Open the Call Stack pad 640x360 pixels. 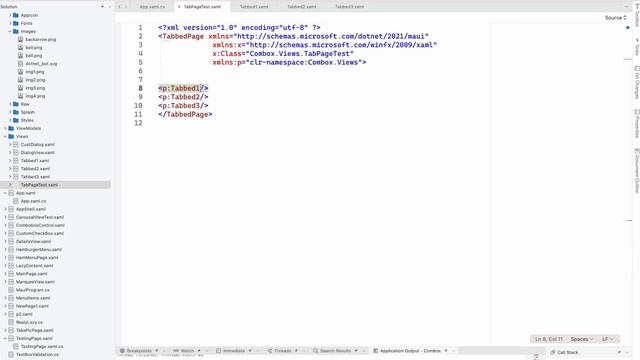(x=567, y=352)
